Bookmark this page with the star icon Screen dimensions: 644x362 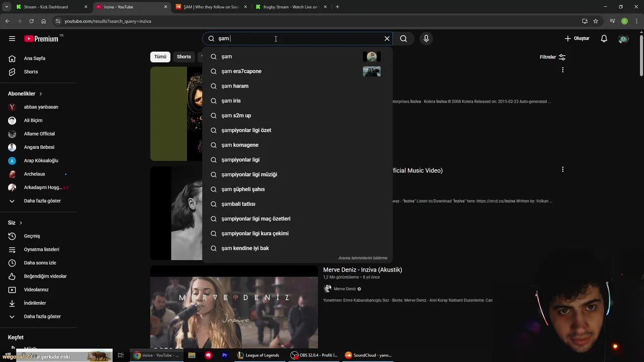point(596,21)
